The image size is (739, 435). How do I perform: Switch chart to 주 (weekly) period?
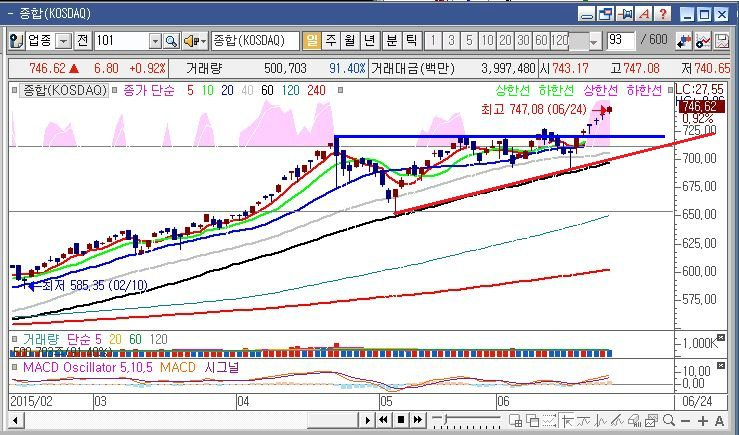tap(331, 41)
